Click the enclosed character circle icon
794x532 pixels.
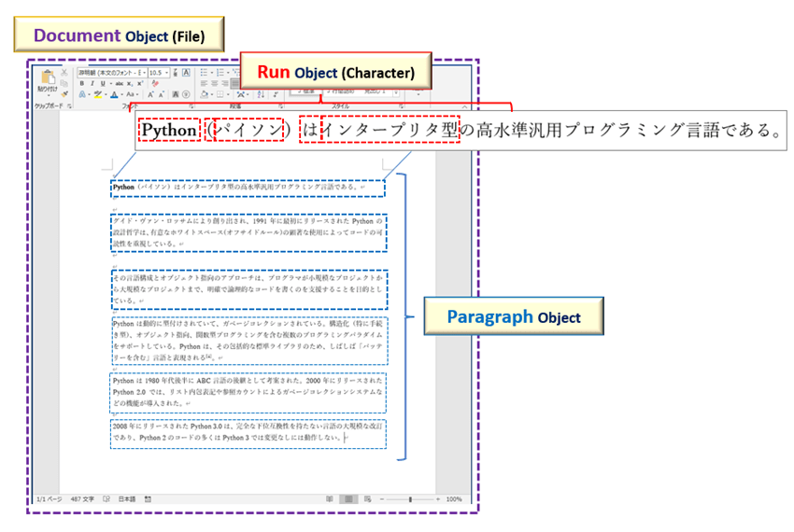(x=186, y=94)
